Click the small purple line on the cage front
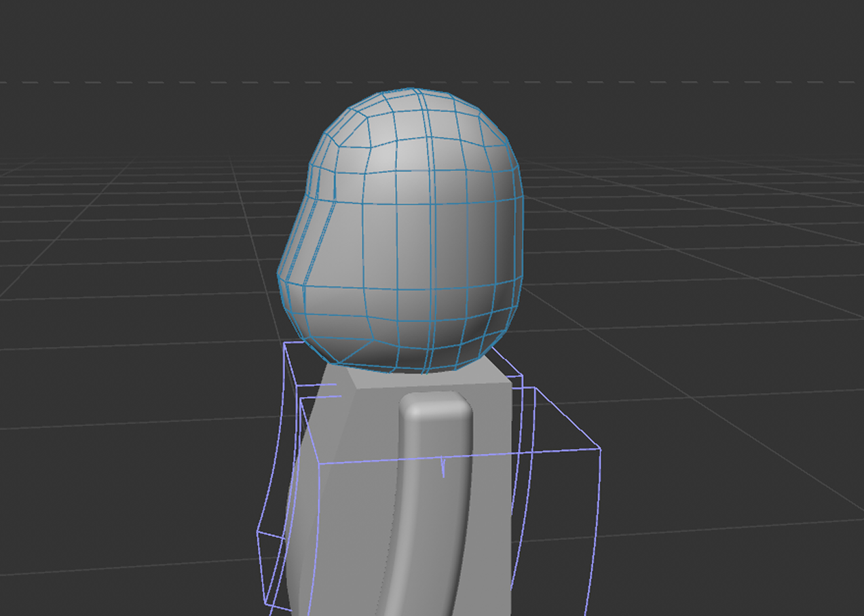The width and height of the screenshot is (864, 616). [x=443, y=465]
